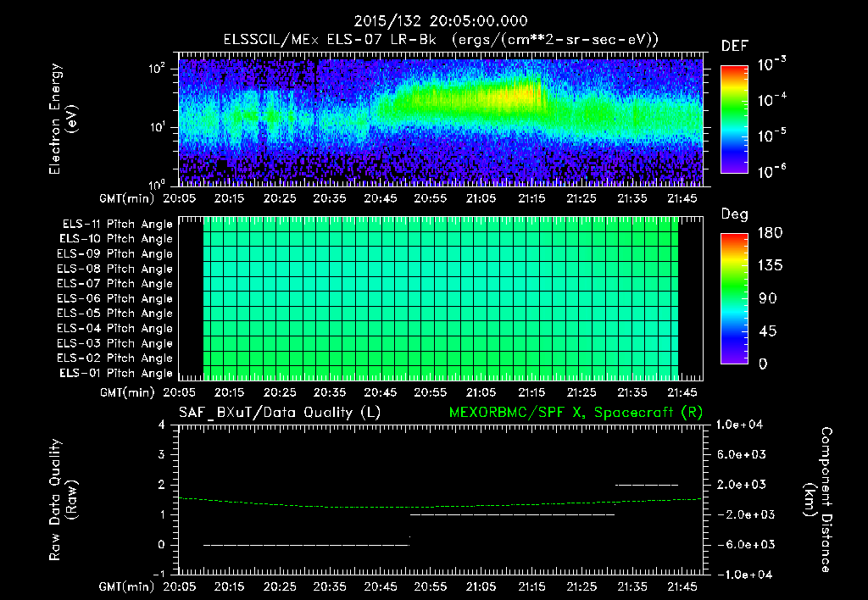Click 20:25 on the pitch angle panel time axis
This screenshot has height=600, width=868.
pos(279,393)
